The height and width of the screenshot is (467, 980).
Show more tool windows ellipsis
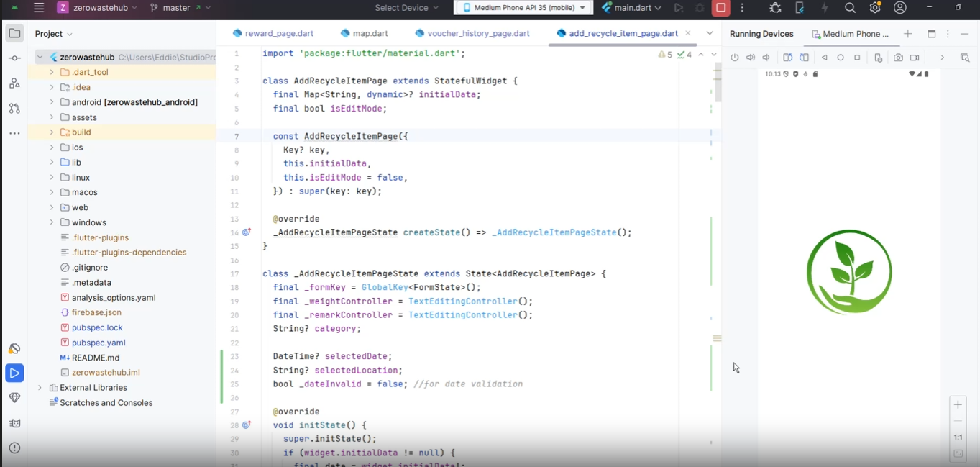point(14,133)
